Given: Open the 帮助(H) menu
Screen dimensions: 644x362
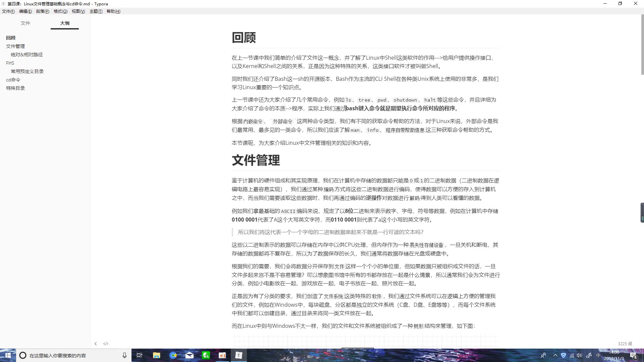Looking at the screenshot, I should [113, 11].
